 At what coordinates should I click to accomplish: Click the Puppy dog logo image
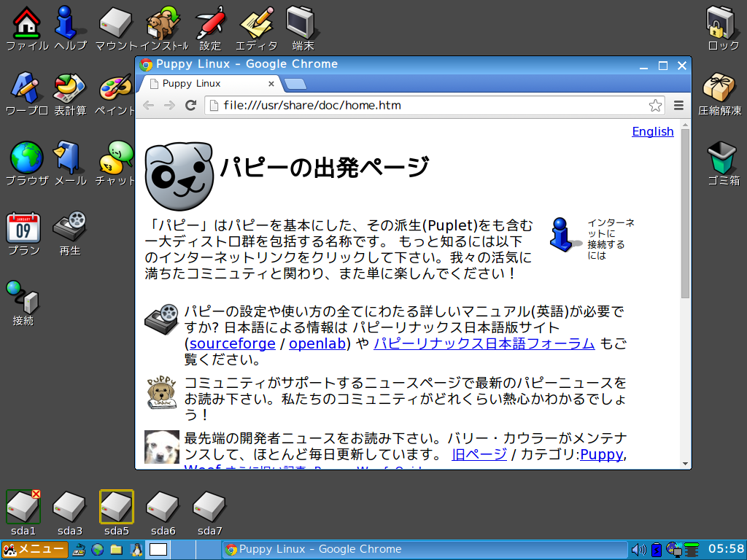179,176
